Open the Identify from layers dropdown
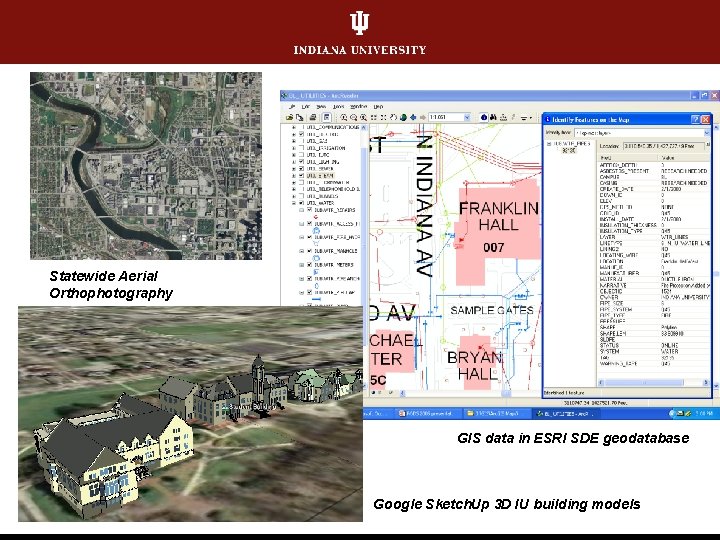The image size is (720, 540). tap(706, 133)
